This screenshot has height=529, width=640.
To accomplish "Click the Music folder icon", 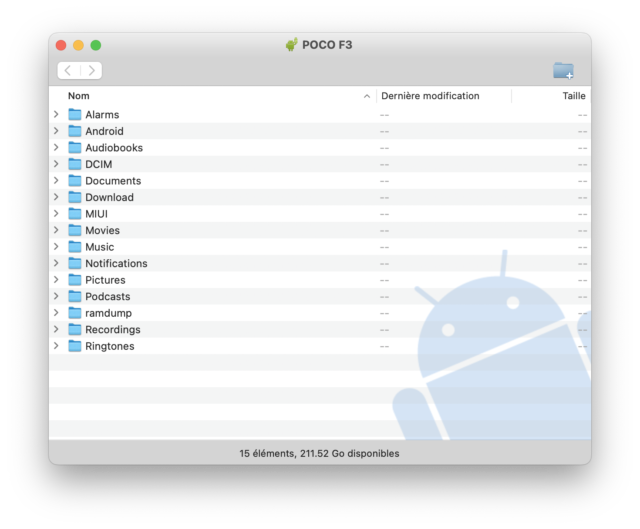I will 75,247.
